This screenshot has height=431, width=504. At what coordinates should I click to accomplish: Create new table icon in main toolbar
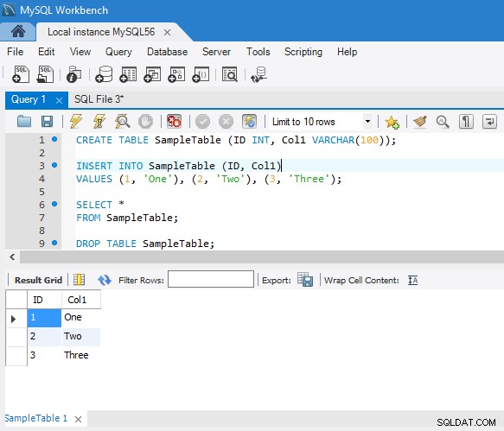(128, 74)
